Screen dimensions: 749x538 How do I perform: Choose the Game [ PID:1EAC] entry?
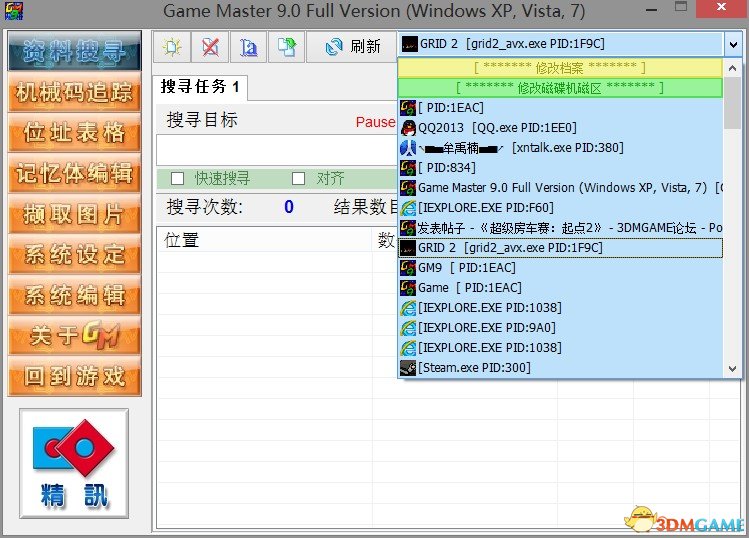pos(560,288)
